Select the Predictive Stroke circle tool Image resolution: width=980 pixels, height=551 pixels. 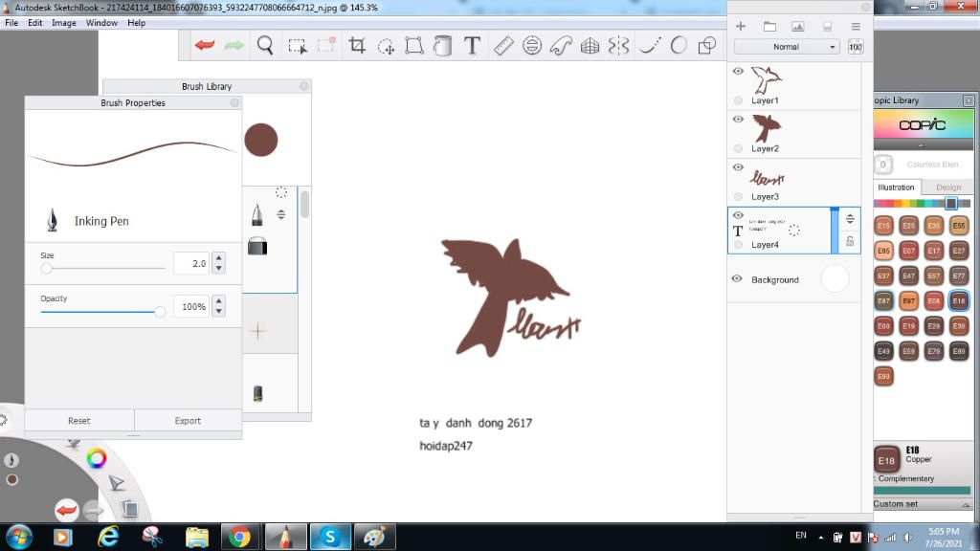click(x=679, y=46)
